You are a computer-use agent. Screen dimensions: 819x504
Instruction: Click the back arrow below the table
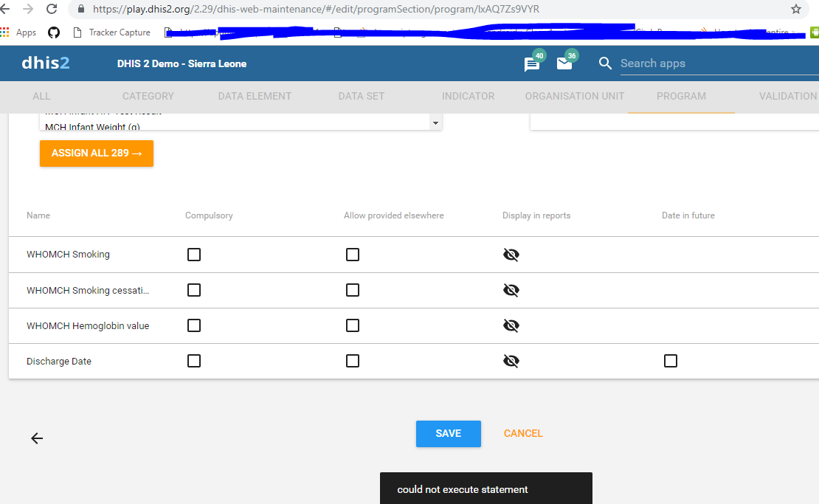[x=37, y=438]
